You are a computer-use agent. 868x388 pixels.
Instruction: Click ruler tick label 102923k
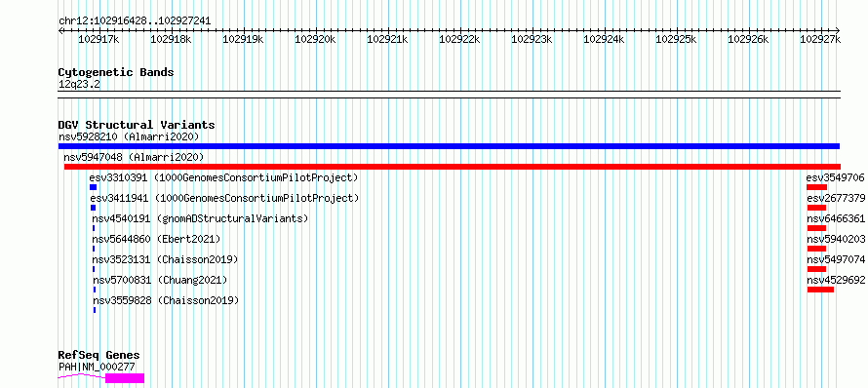click(532, 39)
